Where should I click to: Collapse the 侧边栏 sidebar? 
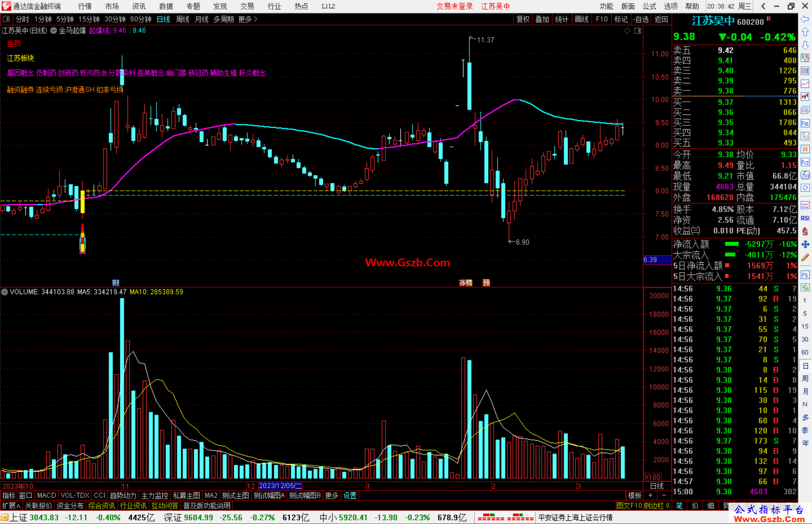656,506
